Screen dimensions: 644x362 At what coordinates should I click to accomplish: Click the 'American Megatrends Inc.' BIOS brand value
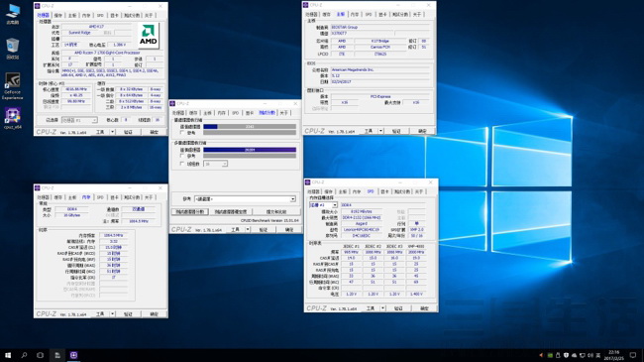pos(353,70)
